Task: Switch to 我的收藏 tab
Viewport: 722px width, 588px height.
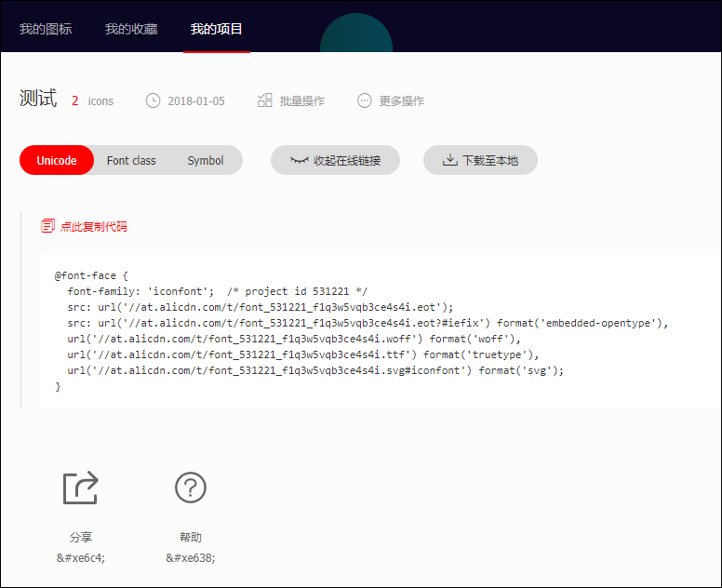Action: click(x=131, y=29)
